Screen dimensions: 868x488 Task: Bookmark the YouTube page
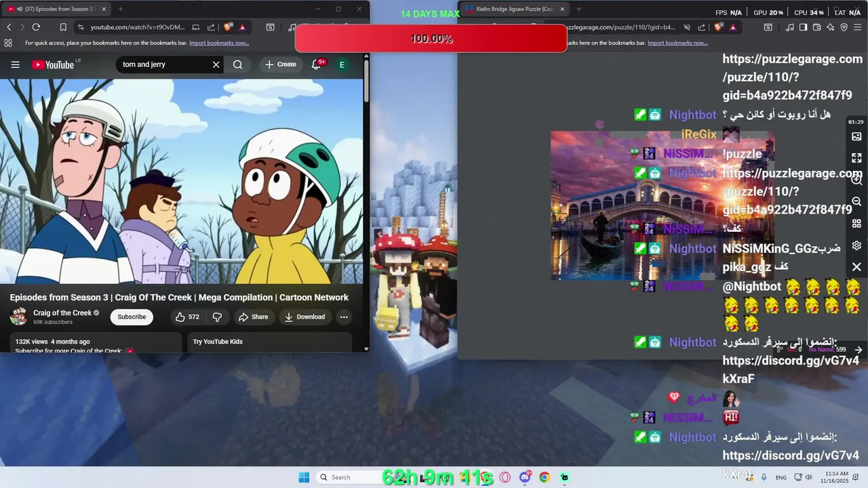pyautogui.click(x=63, y=27)
